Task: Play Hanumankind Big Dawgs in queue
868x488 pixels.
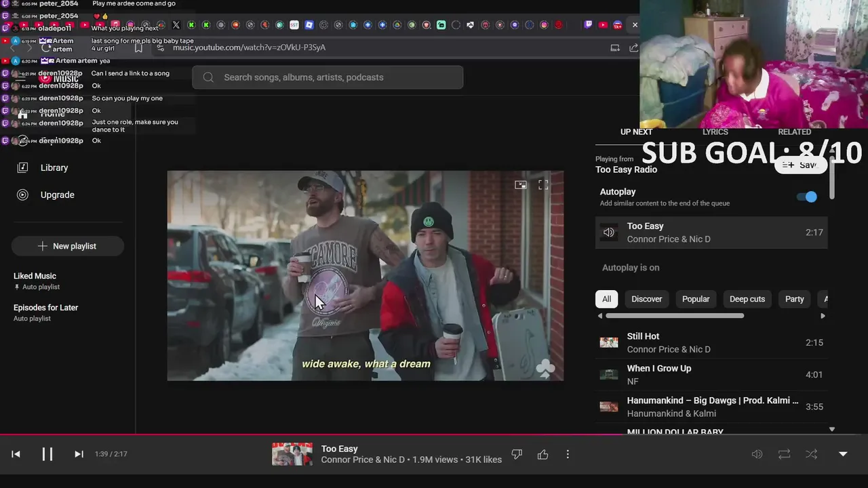Action: 711,407
